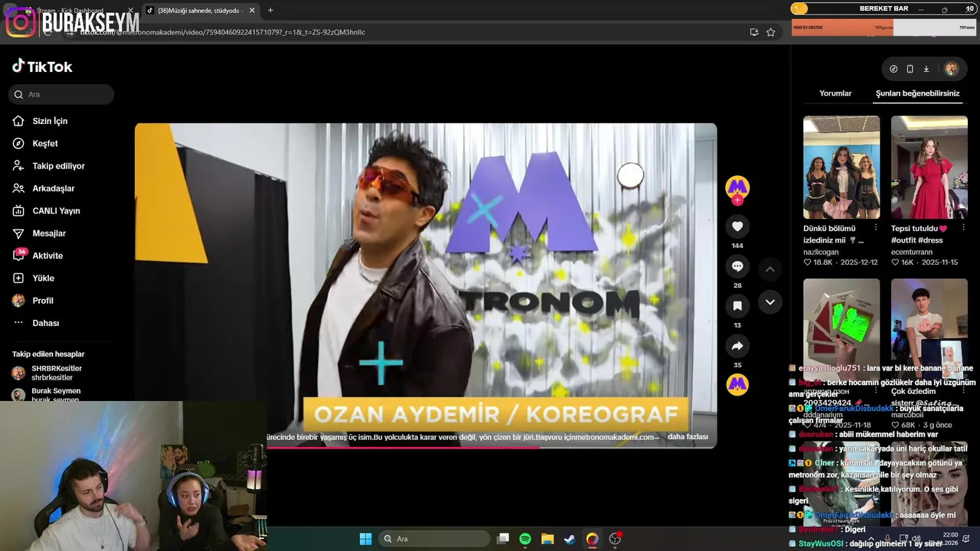Expand description with daha fazlası

[x=688, y=437]
